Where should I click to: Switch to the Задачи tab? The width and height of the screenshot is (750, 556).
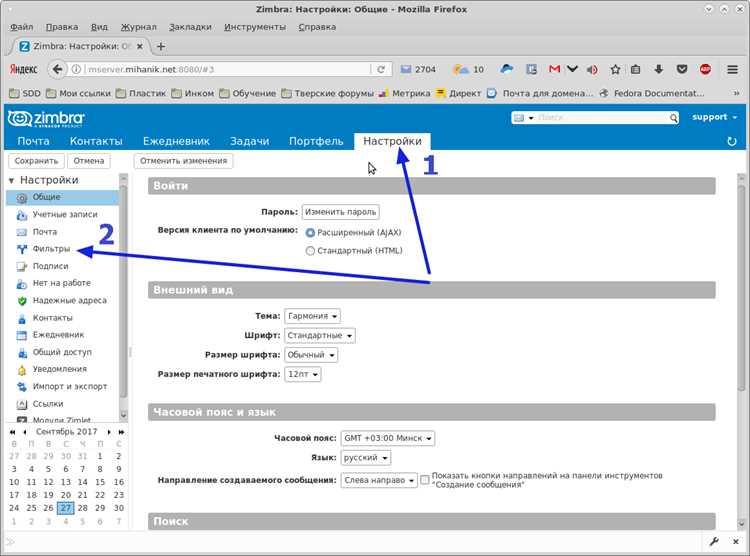(249, 141)
